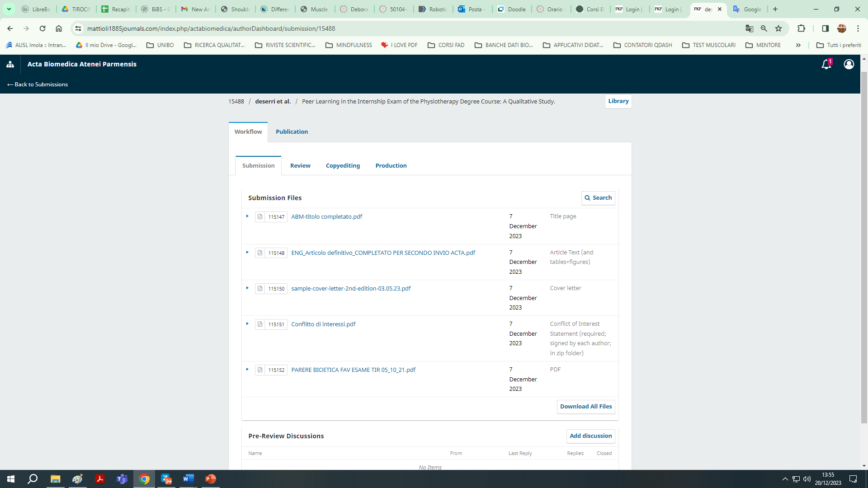Open the Review stage tab

coord(300,166)
